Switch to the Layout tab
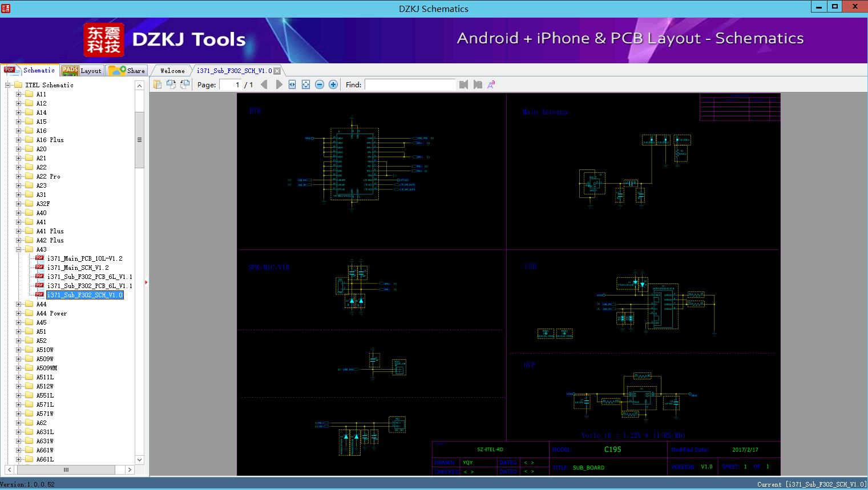Viewport: 868px width, 490px height. (x=82, y=71)
